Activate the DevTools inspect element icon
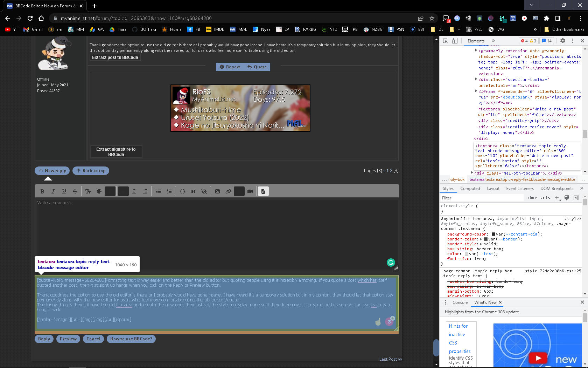Image resolution: width=588 pixels, height=368 pixels. [x=445, y=41]
